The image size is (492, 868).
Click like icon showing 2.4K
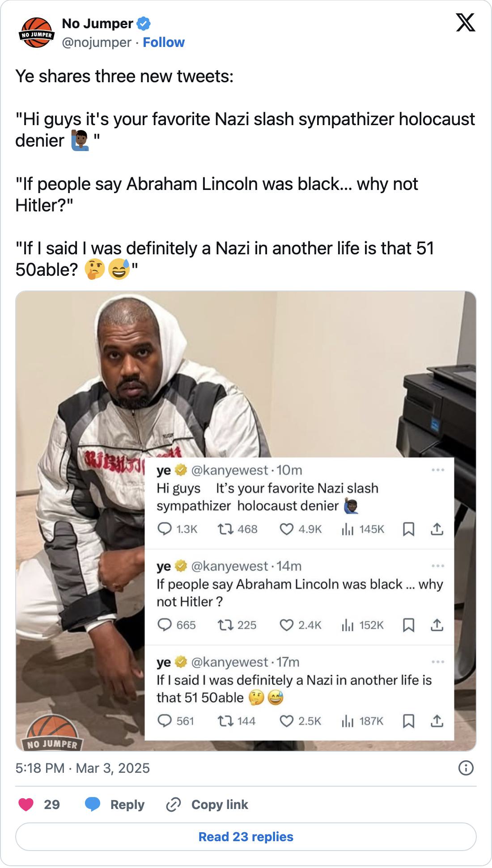click(x=286, y=625)
